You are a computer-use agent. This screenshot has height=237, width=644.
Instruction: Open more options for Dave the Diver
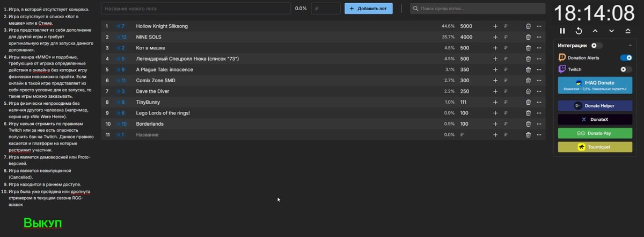539,91
